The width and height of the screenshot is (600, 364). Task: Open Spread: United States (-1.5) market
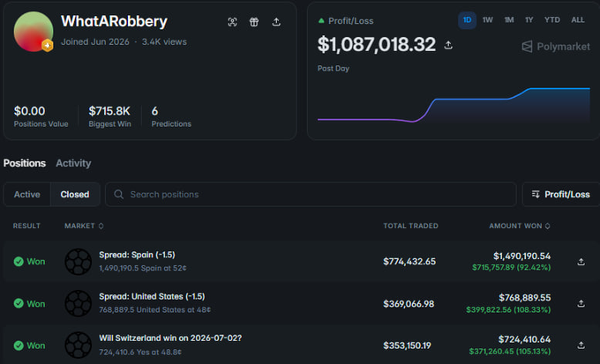click(152, 296)
